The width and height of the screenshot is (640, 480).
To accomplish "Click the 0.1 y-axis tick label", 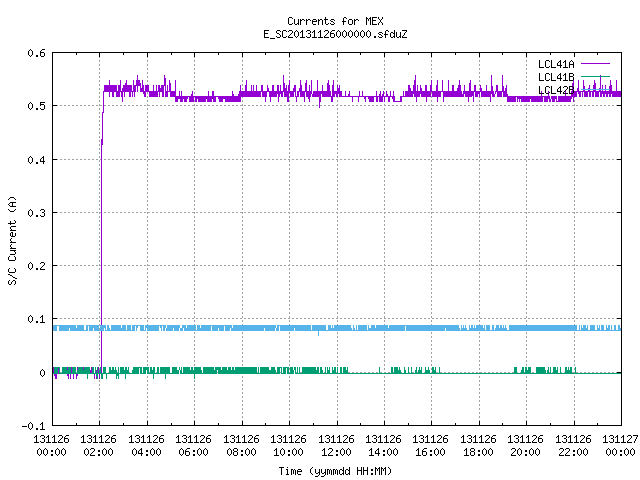I will (37, 319).
